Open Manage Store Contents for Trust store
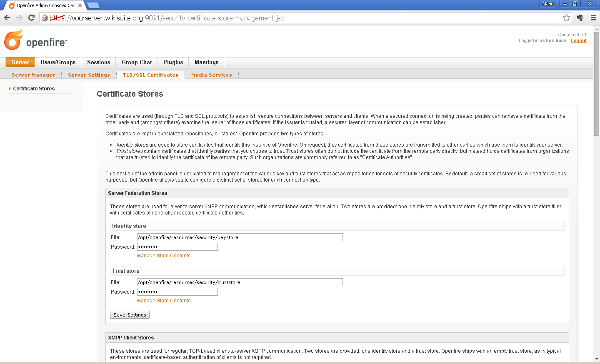The width and height of the screenshot is (600, 364). pyautogui.click(x=164, y=301)
